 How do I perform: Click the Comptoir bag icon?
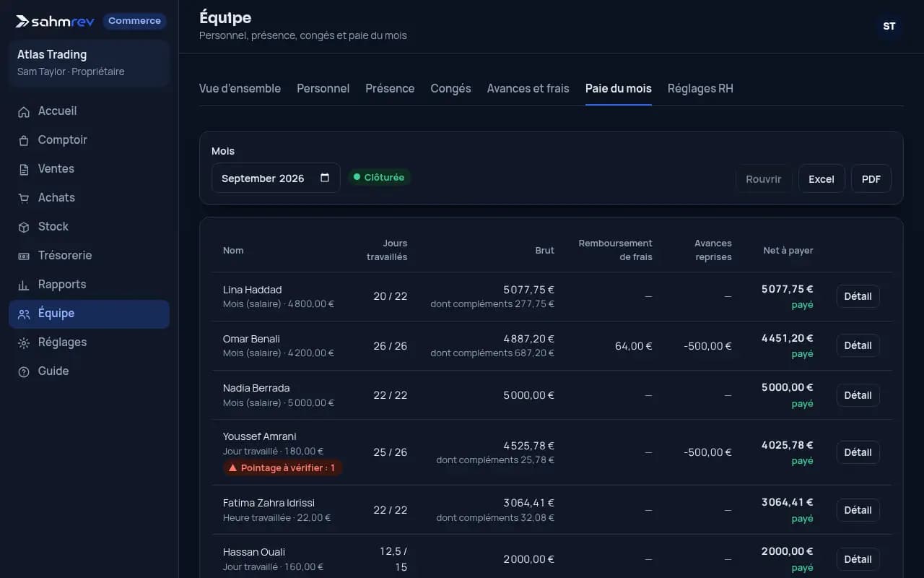pyautogui.click(x=24, y=140)
